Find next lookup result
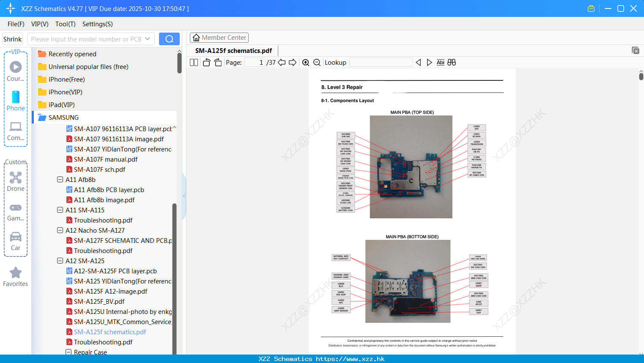Screen dimensions: 644x363 point(429,63)
